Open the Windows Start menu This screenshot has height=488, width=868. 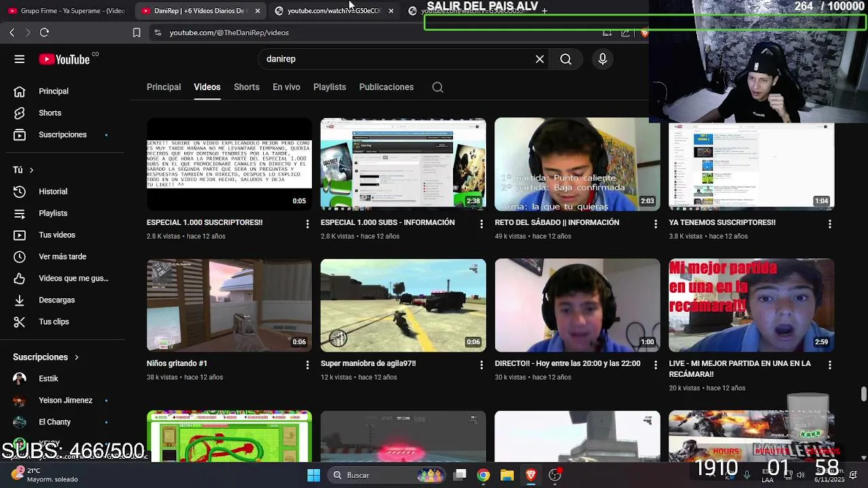313,475
